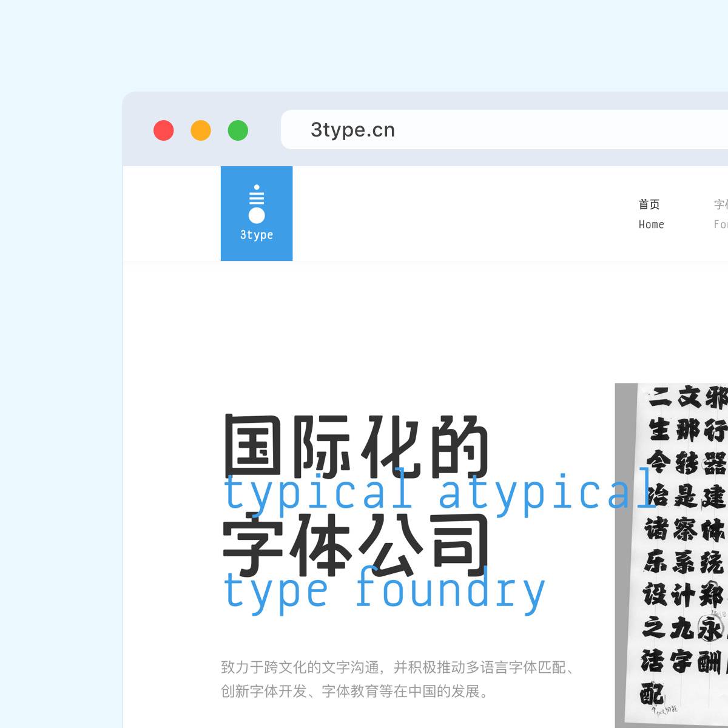This screenshot has height=728, width=728.
Task: Click the blue 3type logo
Action: pos(257,214)
